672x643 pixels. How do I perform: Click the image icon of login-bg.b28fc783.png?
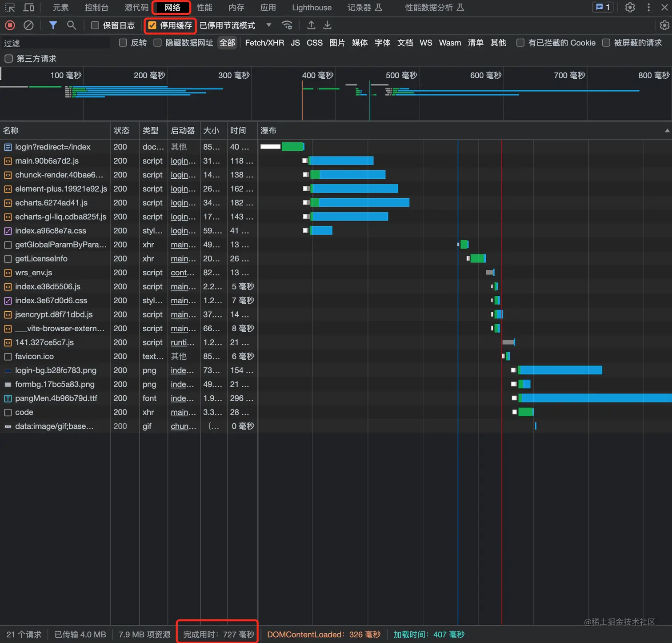tap(8, 370)
